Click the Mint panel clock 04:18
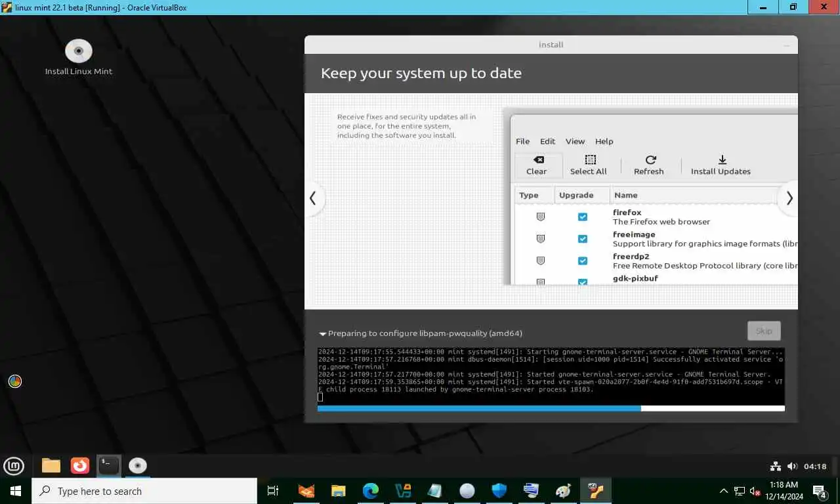 tap(815, 467)
